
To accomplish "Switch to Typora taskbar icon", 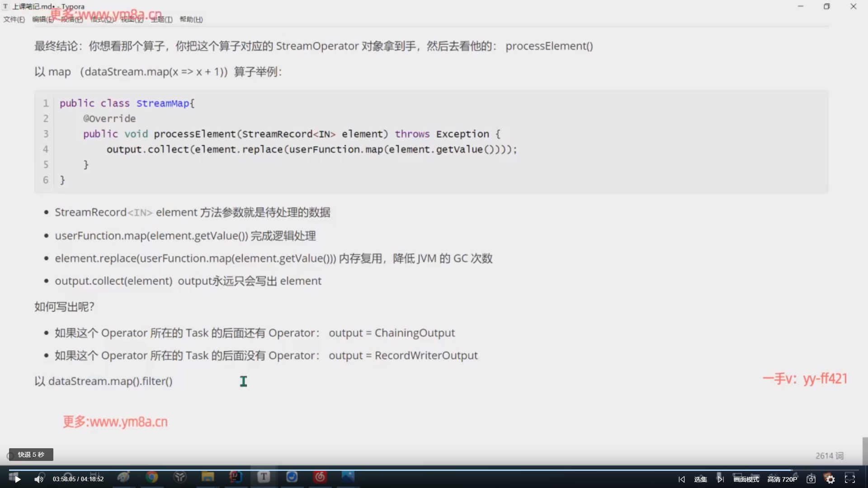I will (x=264, y=477).
